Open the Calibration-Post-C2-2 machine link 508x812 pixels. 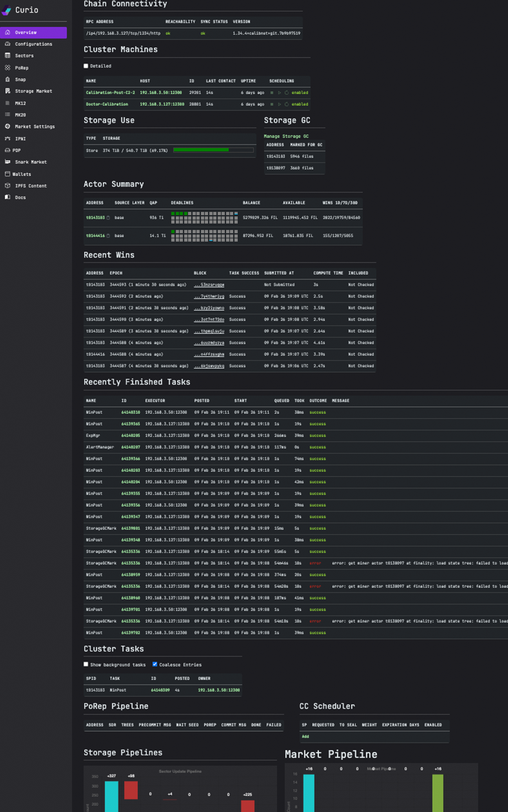coord(110,93)
